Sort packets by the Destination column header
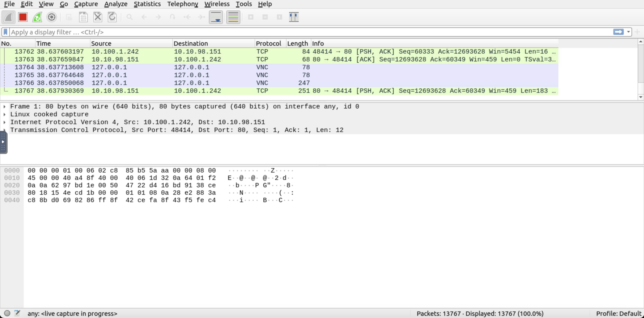 tap(214, 44)
